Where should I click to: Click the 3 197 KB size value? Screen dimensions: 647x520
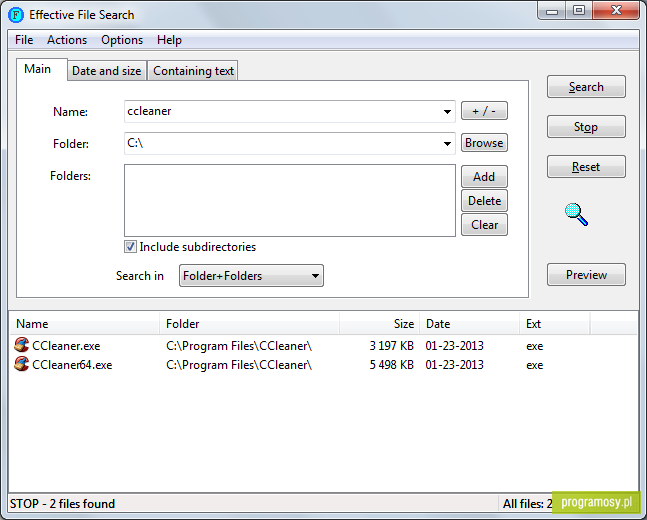[x=392, y=346]
